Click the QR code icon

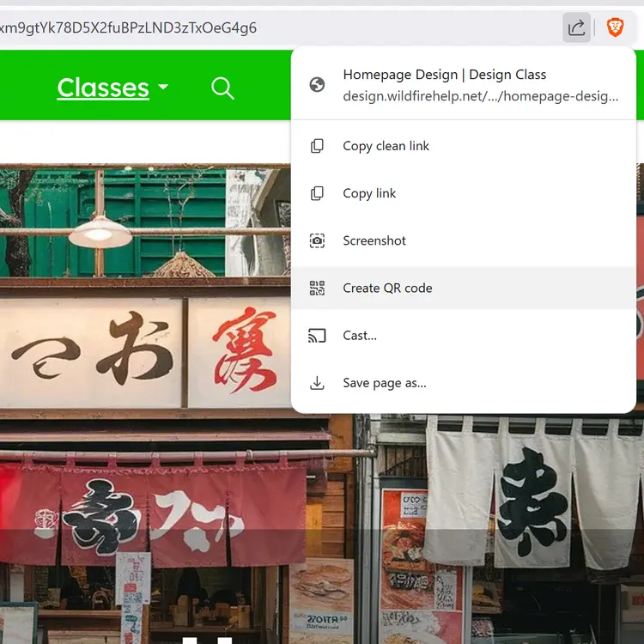pyautogui.click(x=317, y=288)
